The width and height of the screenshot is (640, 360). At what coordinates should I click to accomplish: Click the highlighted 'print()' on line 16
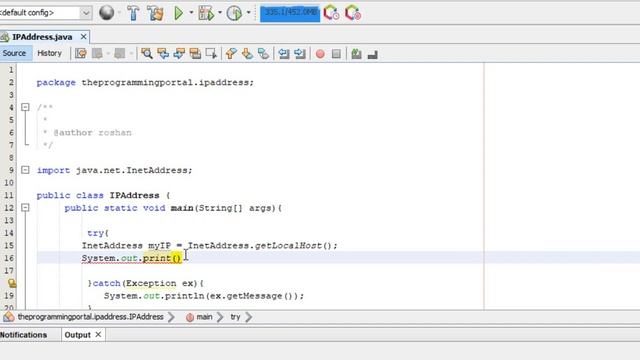click(x=162, y=258)
